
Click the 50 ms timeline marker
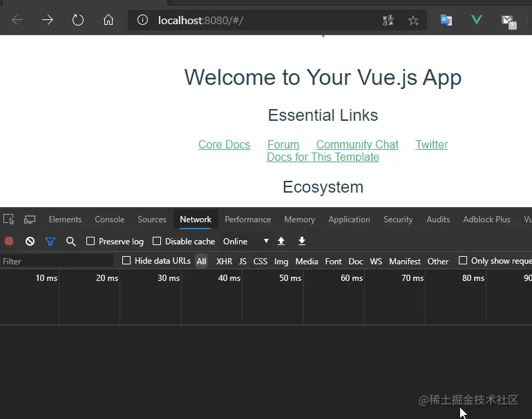[x=290, y=278]
